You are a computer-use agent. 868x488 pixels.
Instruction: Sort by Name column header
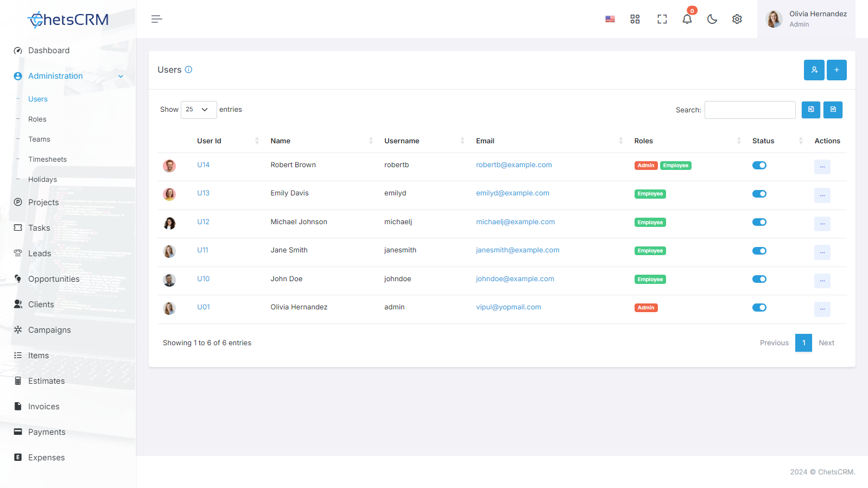pyautogui.click(x=322, y=141)
